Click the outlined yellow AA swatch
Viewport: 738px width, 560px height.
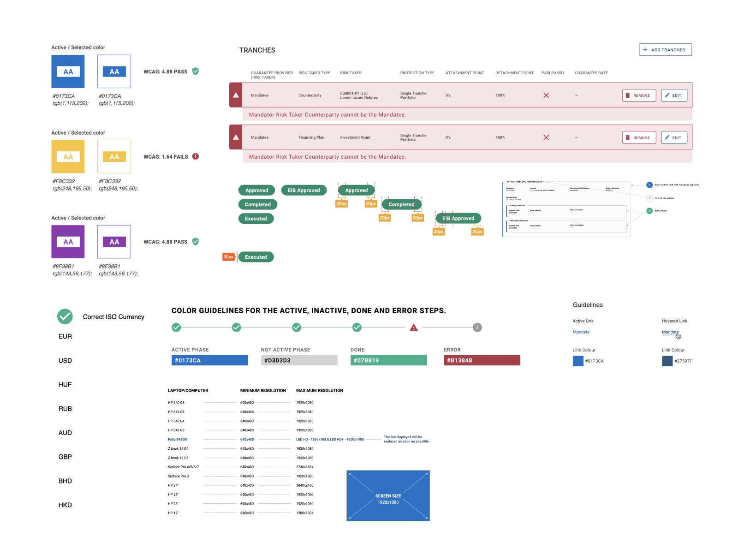(114, 156)
